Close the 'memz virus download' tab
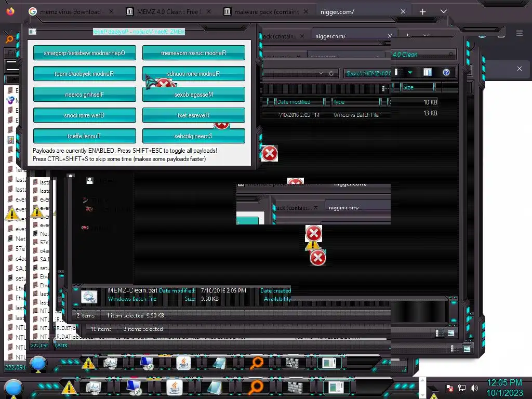The image size is (532, 399). 111,11
